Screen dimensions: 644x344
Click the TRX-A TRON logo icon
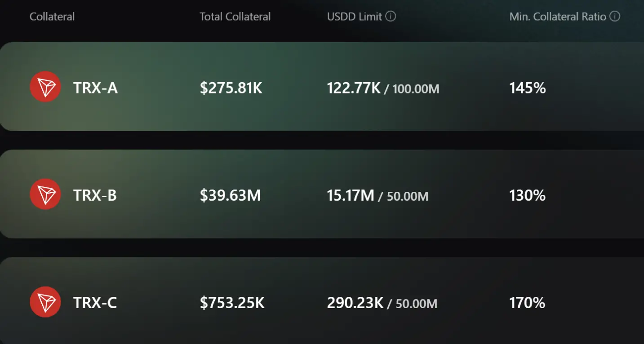45,87
